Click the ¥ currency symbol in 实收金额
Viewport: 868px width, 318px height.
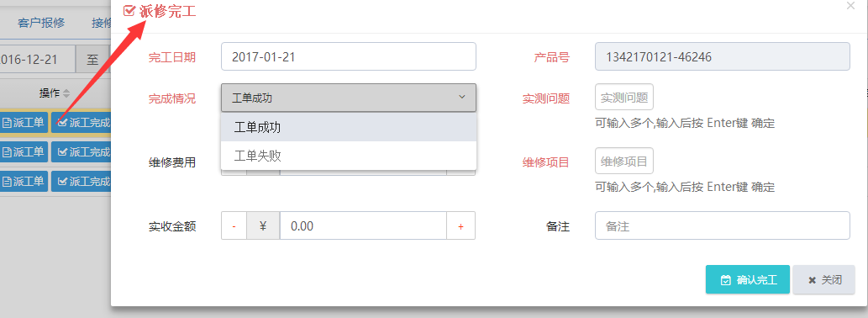coord(263,226)
